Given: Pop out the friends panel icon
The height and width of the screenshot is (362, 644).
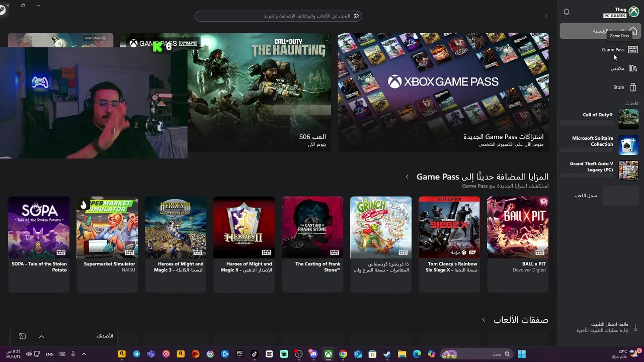Looking at the screenshot, I should coord(22,336).
